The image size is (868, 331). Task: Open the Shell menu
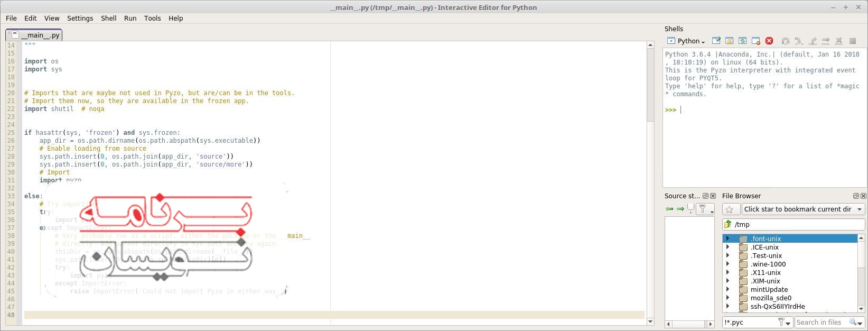point(108,18)
